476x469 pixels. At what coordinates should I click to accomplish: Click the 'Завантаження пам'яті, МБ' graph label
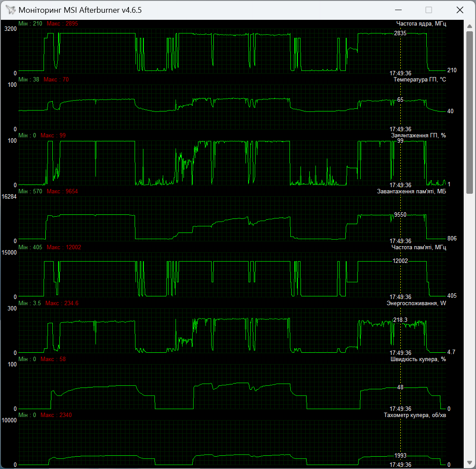point(411,191)
